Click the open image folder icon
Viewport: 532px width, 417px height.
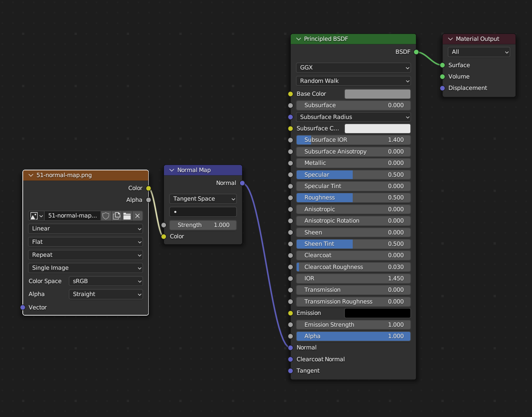point(127,216)
